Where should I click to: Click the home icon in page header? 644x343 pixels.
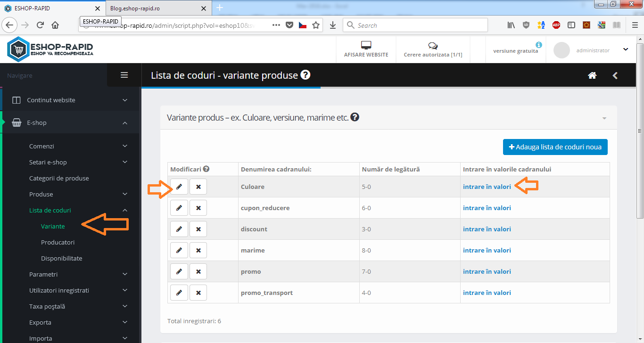point(592,75)
